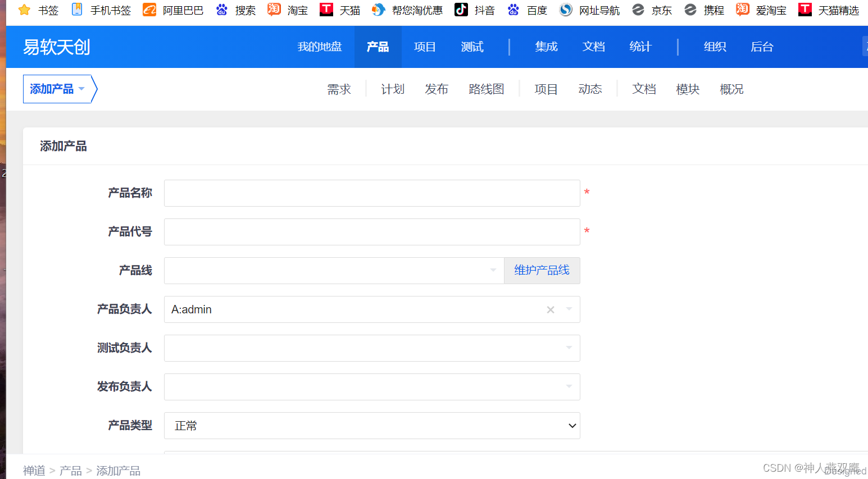Expand the 产品线 product line dropdown
Screen dimensions: 868x479
(493, 270)
